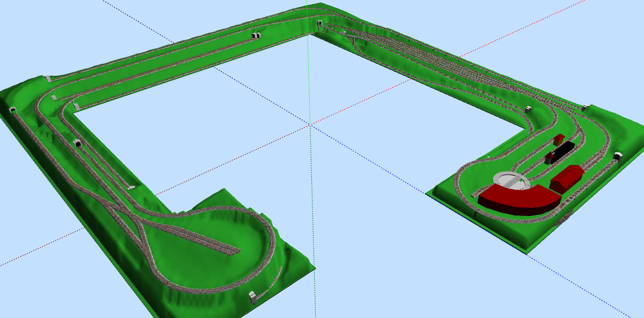Select the tunnel portal at the far left edge
This screenshot has height=318, width=644.
point(13,111)
